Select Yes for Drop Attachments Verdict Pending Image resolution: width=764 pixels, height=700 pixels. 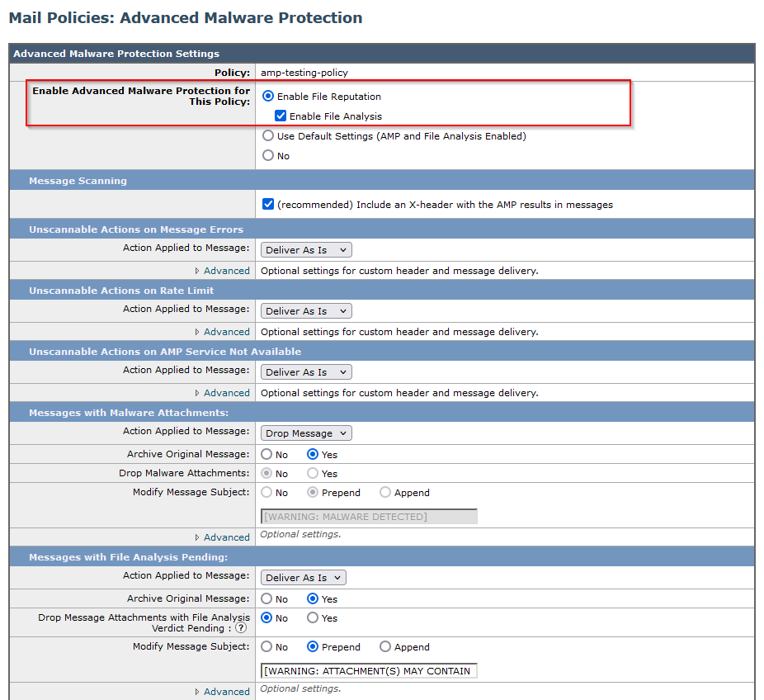(313, 617)
